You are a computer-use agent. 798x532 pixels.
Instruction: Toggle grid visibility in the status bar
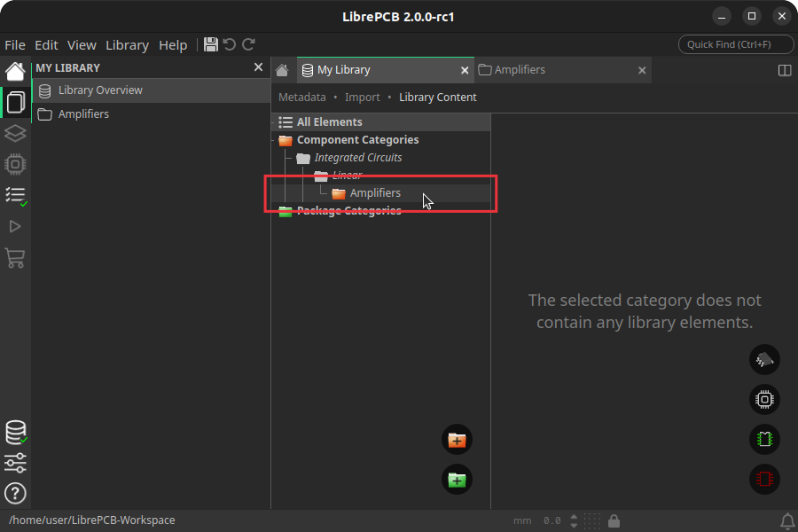[593, 520]
